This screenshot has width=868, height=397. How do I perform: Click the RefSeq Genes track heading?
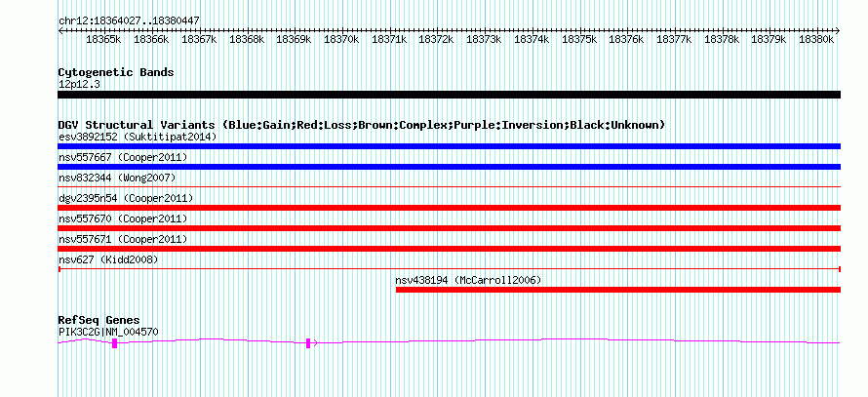coord(99,320)
